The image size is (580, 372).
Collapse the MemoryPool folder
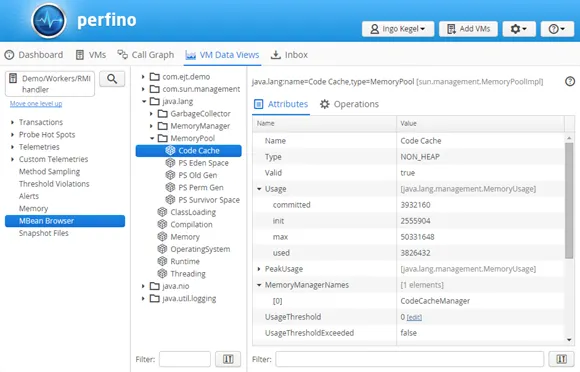point(152,138)
